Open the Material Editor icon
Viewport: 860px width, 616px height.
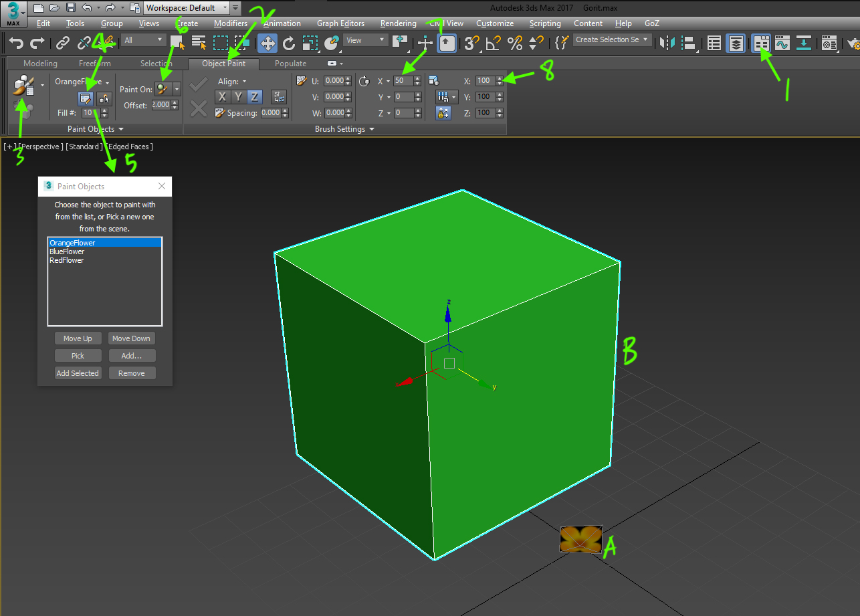coord(829,43)
